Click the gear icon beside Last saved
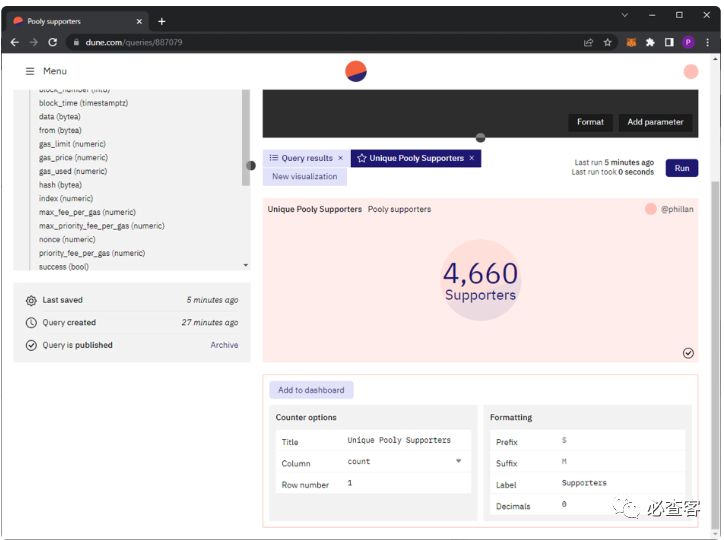This screenshot has height=540, width=724. click(31, 300)
